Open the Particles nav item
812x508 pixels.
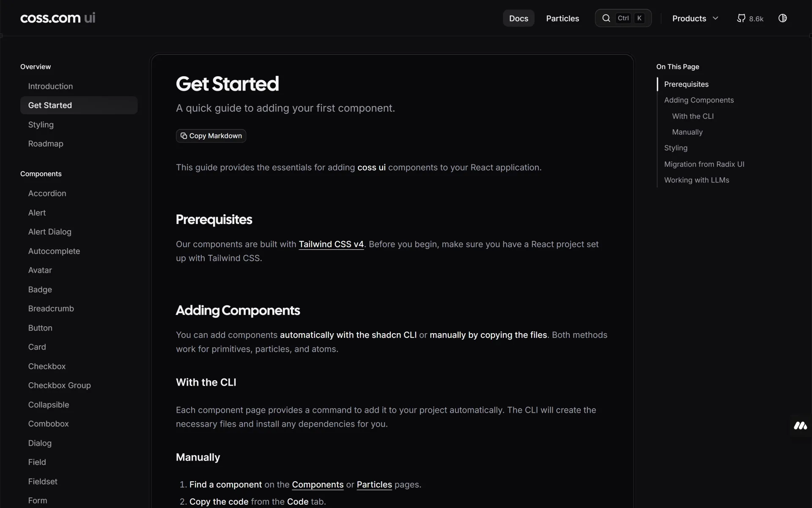562,19
